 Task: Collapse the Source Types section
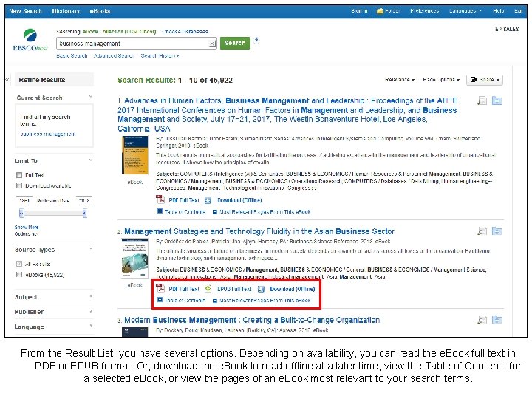(91, 249)
